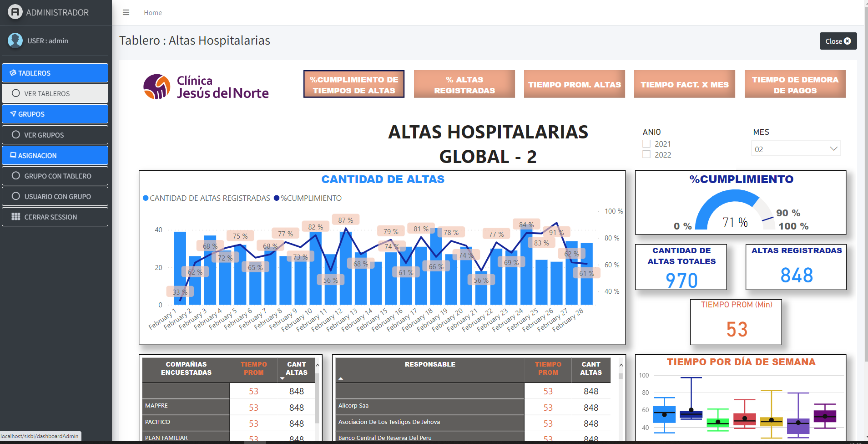Click the sort triangle in RESPONSABLE column header
Viewport: 868px width, 444px height.
point(341,378)
